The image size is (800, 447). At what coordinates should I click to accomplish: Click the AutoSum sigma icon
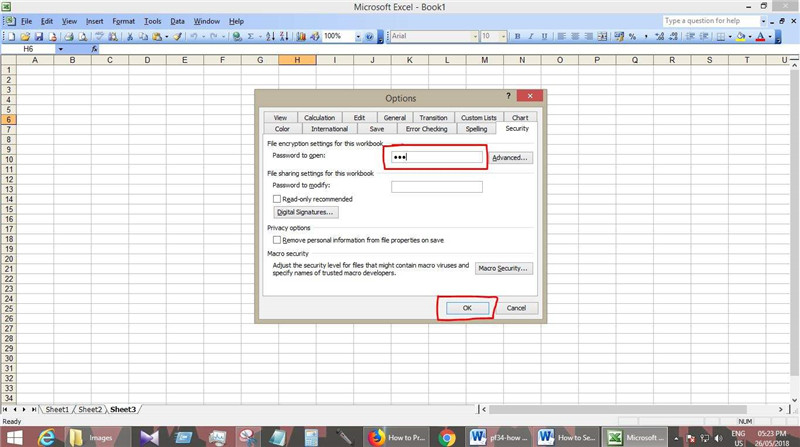coord(251,36)
